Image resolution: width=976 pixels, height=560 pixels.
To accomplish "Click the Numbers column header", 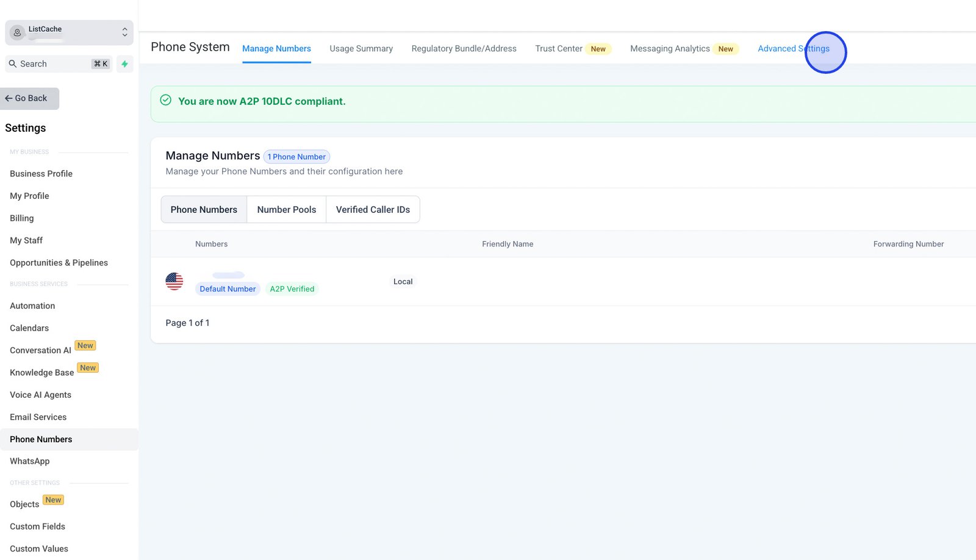I will tap(211, 244).
